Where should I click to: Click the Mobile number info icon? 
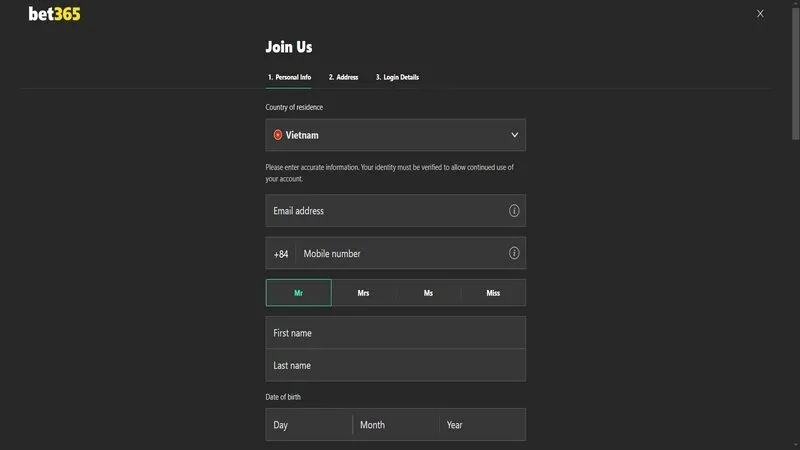514,253
